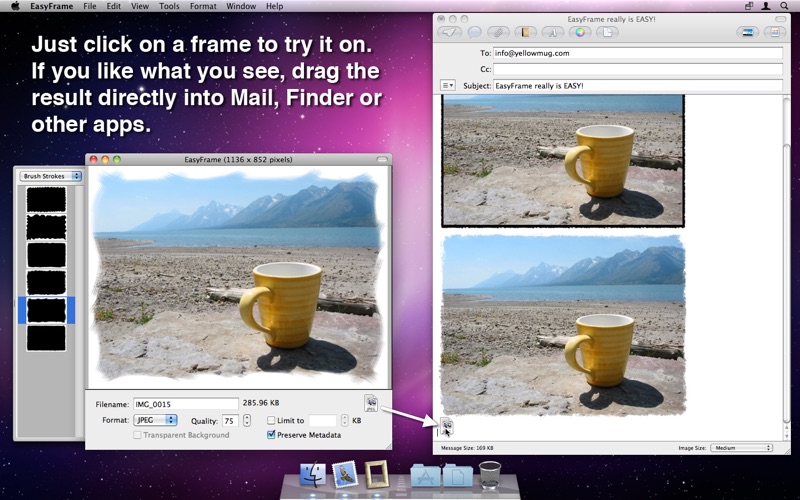Click the Filename field containing IMG_0015
The width and height of the screenshot is (800, 500).
(x=186, y=404)
